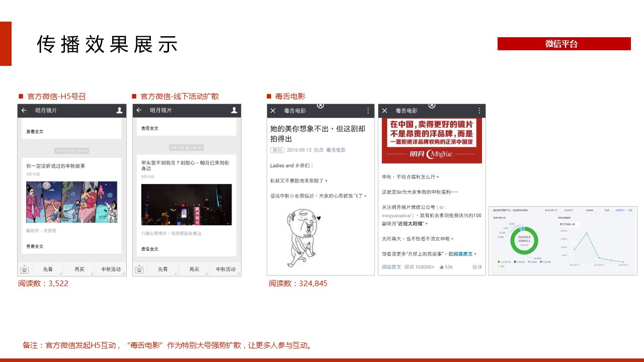The width and height of the screenshot is (644, 362).
Task: Expand the 图文页阅读人数 dropdown in analytics
Action: [x=570, y=224]
